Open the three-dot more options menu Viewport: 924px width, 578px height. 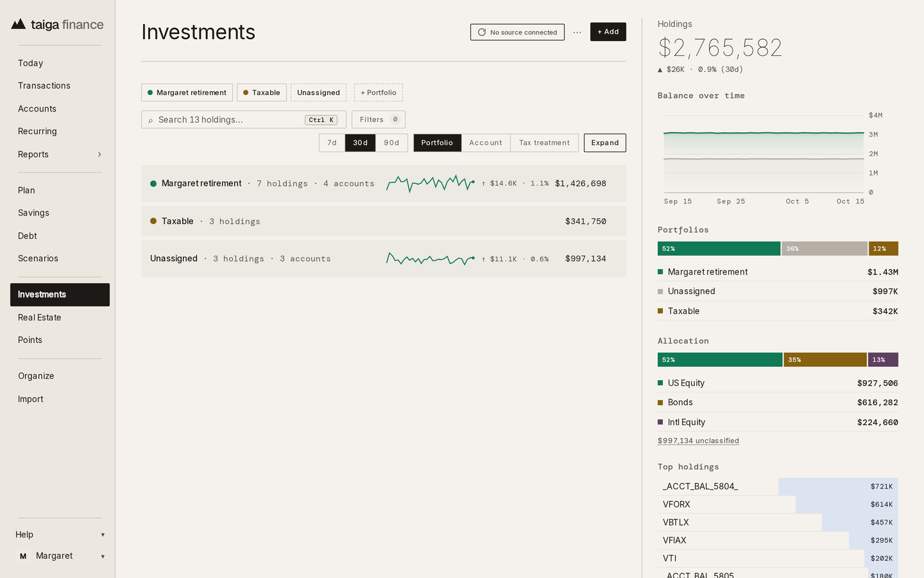click(x=577, y=32)
